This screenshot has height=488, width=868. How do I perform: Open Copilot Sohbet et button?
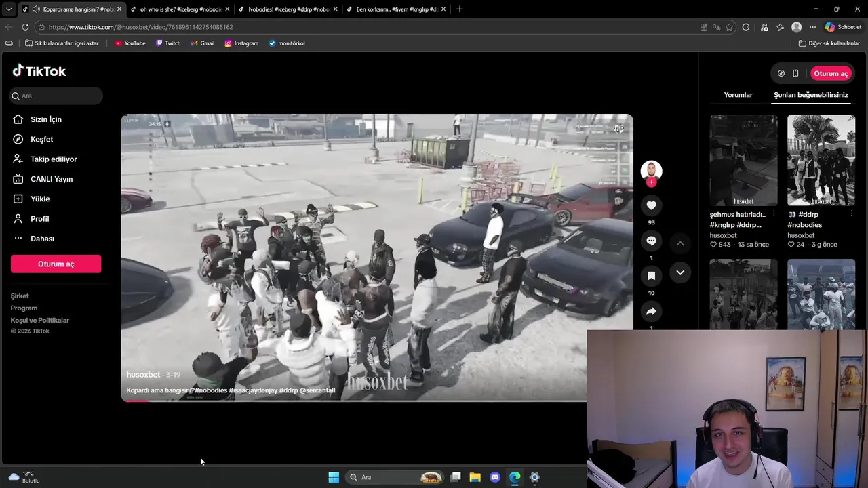click(x=843, y=27)
